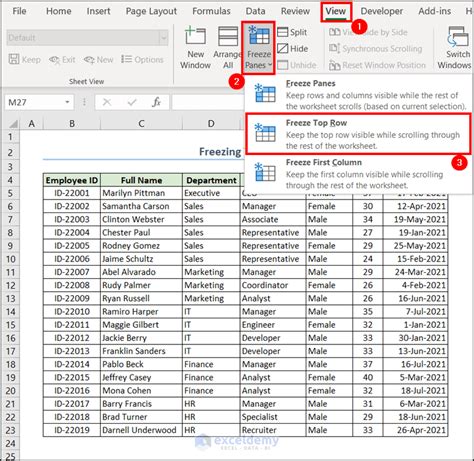Screen dimensions: 474x461
Task: Select the Specialist cell
Action: coord(273,417)
